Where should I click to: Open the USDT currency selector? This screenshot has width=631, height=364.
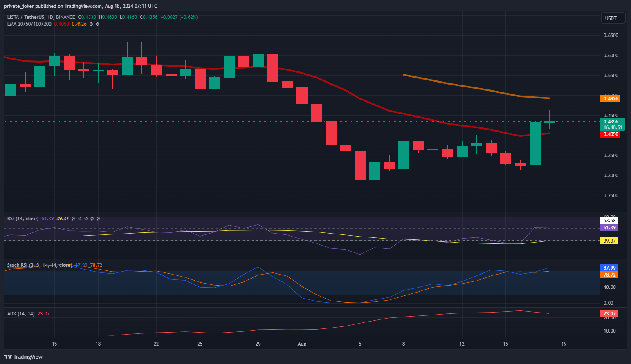pyautogui.click(x=612, y=18)
